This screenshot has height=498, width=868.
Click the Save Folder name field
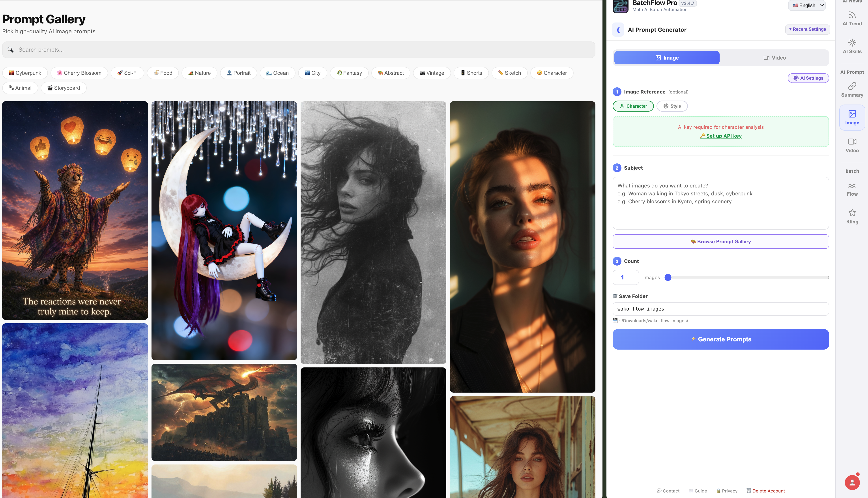click(x=721, y=309)
